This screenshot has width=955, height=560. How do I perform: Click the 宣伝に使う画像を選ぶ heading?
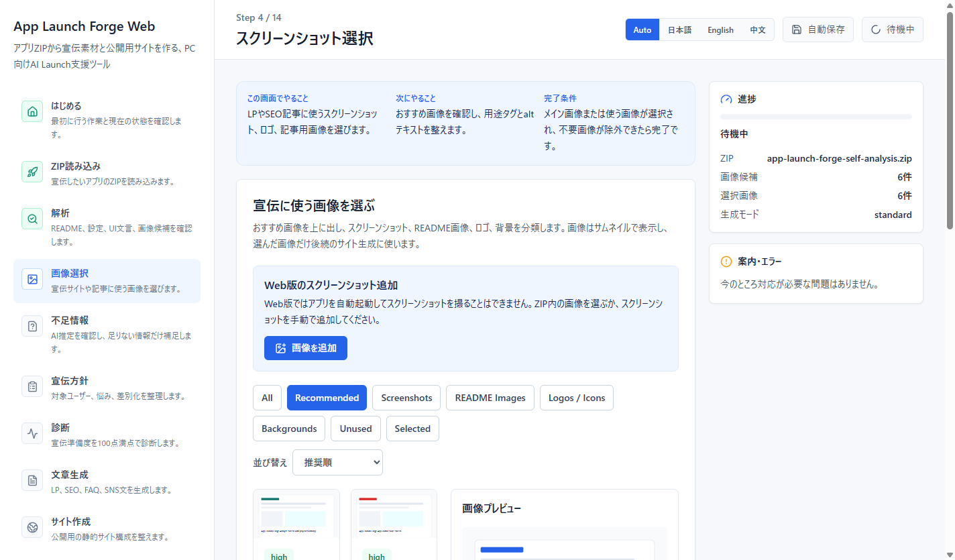tap(314, 205)
